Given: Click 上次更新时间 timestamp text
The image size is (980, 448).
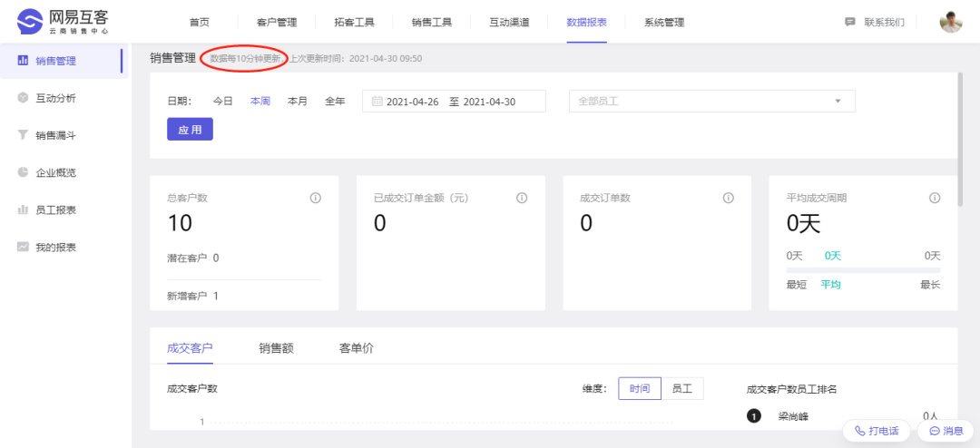Looking at the screenshot, I should (x=356, y=58).
